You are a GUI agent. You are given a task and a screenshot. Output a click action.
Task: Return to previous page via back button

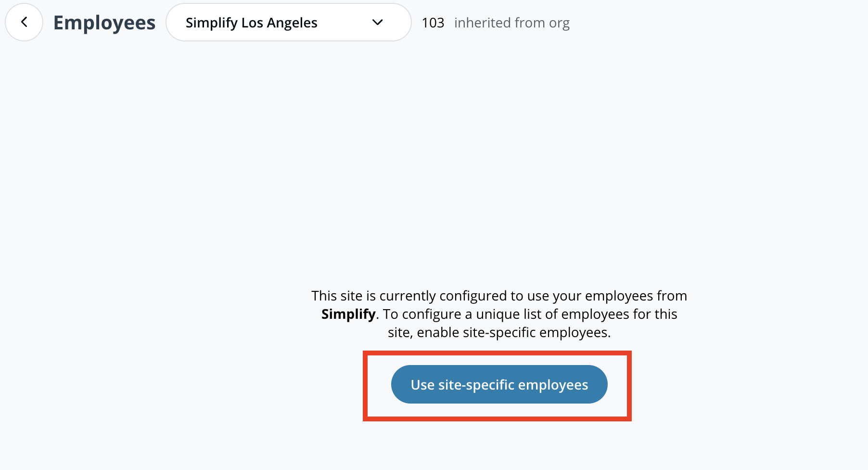point(24,22)
